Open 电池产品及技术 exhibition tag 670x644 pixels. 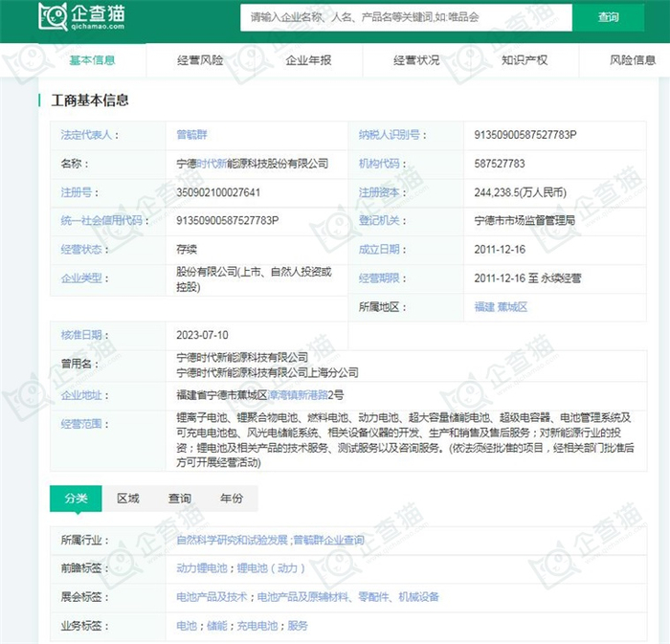[212, 597]
